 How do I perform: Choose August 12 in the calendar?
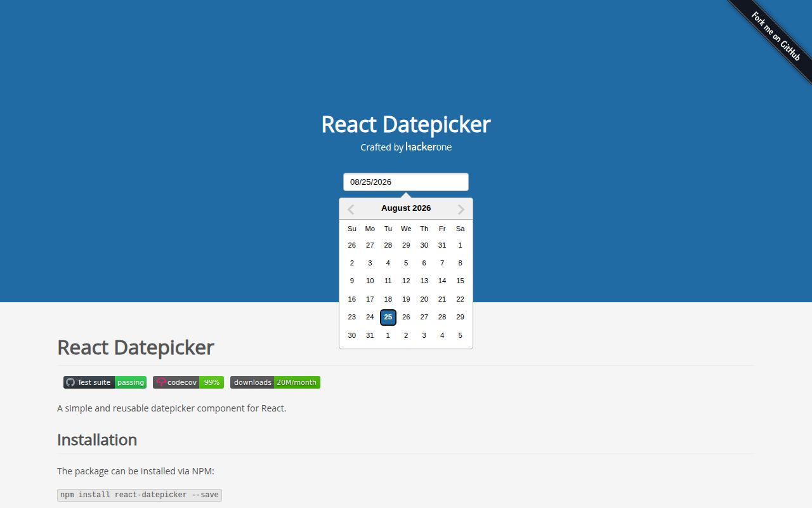[x=406, y=281]
